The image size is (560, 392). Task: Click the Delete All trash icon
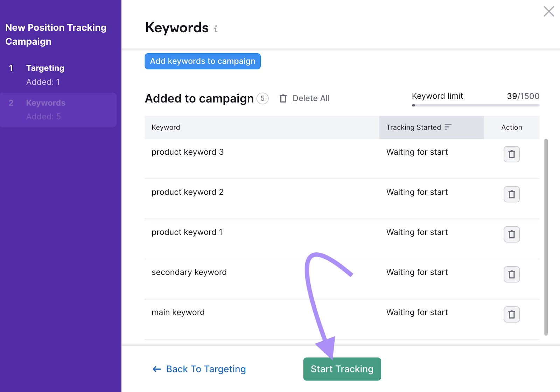click(283, 98)
